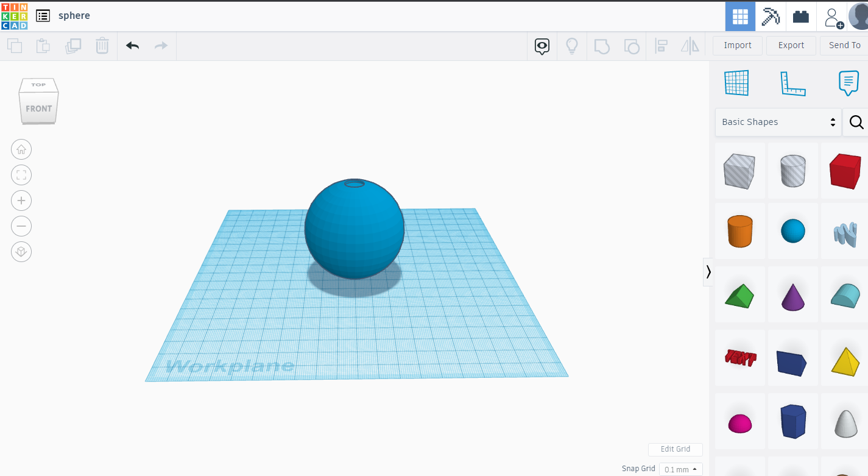Select the blue sphere on the workplane
Screen dimensions: 868x476
(x=354, y=229)
